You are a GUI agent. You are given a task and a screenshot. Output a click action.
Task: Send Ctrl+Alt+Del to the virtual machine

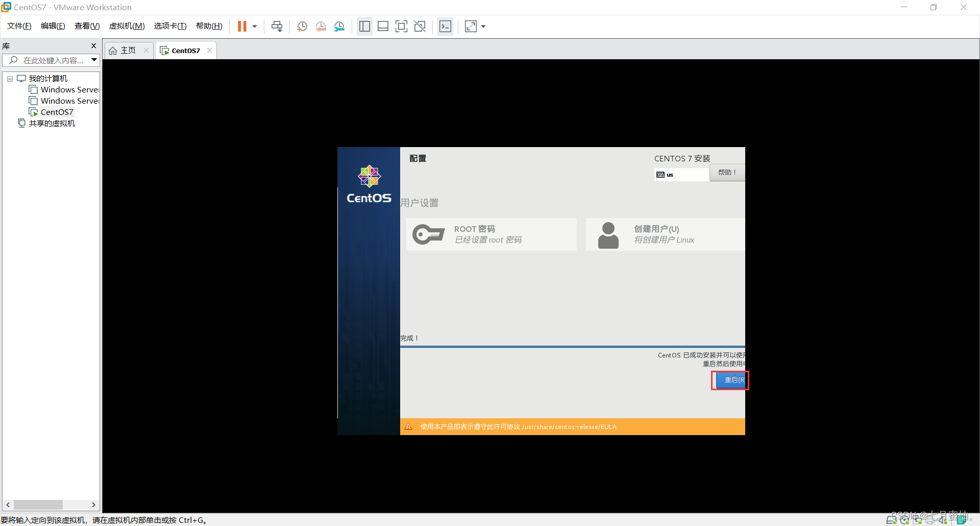pos(277,26)
